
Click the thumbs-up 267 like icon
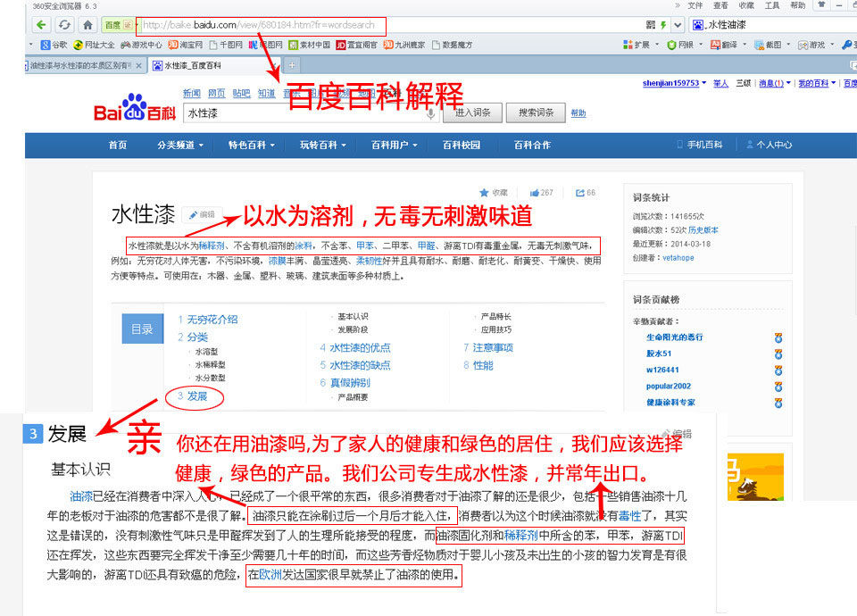(x=535, y=193)
